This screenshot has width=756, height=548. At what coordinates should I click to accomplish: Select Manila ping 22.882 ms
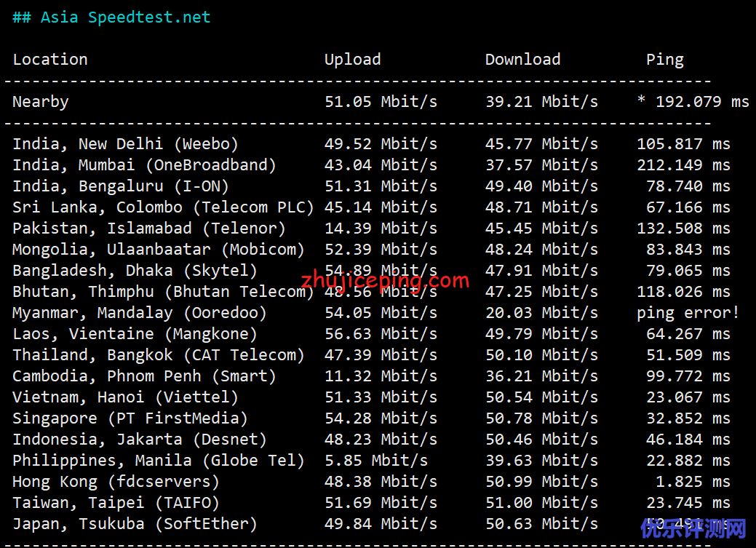tap(688, 461)
